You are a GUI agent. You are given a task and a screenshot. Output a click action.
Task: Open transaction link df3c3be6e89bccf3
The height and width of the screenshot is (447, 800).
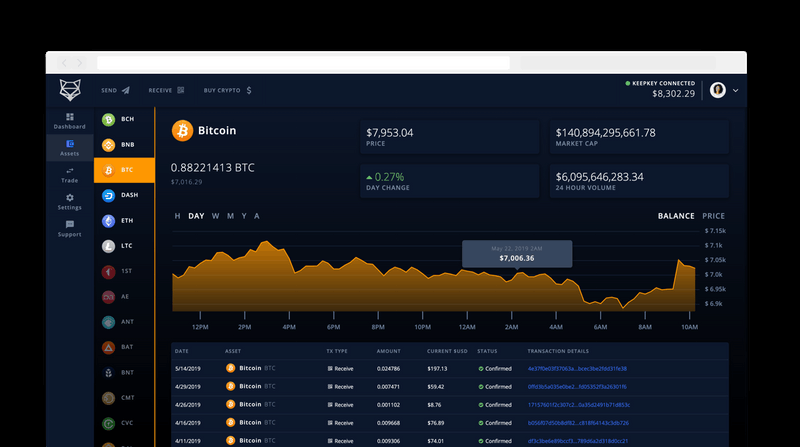(578, 441)
